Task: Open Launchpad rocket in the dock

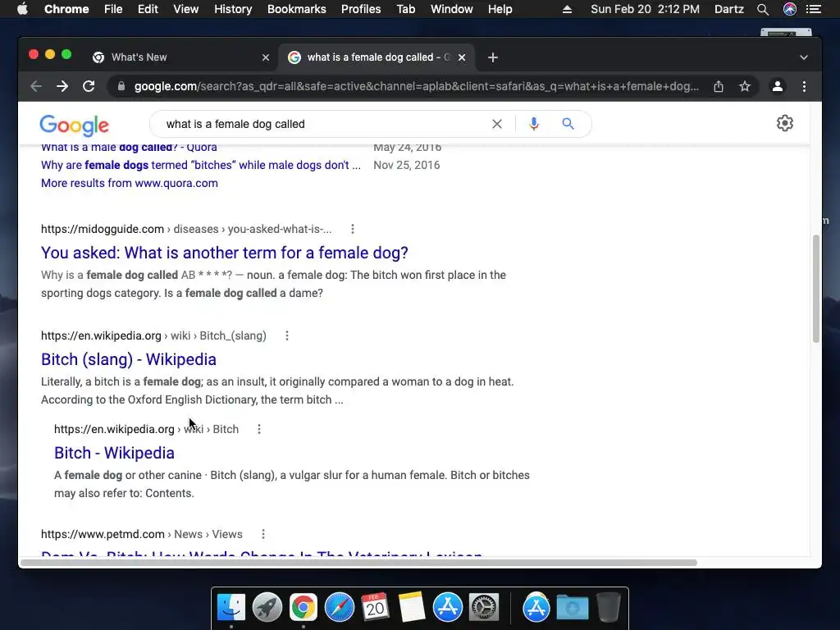Action: [267, 607]
